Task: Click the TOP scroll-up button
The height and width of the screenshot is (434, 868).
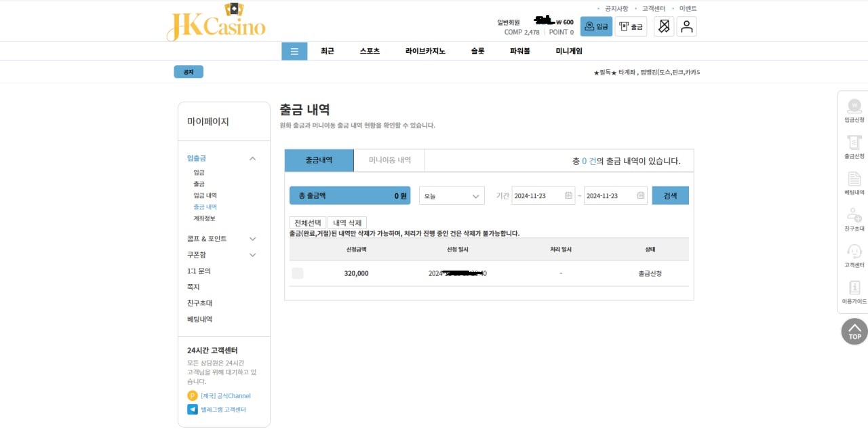Action: (x=854, y=332)
